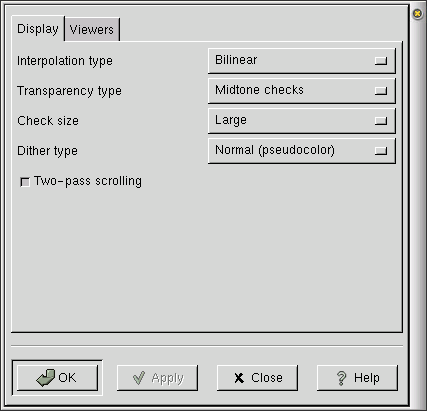Click the Midtone checks menu indicator
This screenshot has width=427, height=411.
(x=381, y=91)
